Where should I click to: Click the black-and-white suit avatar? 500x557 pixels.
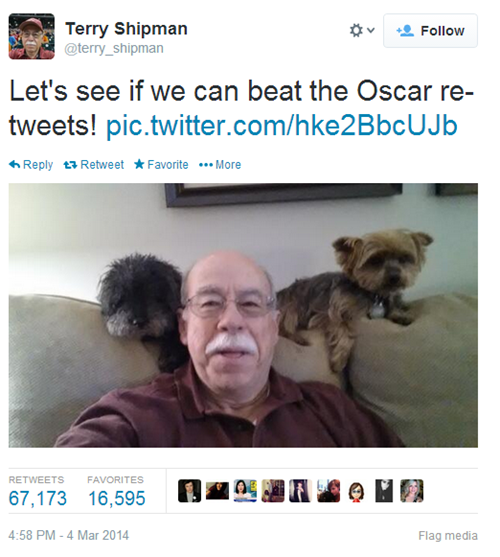click(384, 491)
